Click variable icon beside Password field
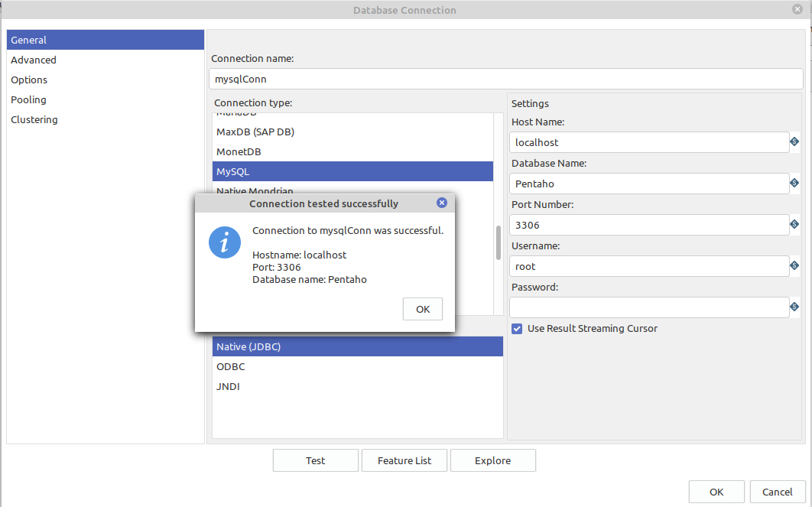Viewport: 812px width, 507px height. tap(794, 307)
